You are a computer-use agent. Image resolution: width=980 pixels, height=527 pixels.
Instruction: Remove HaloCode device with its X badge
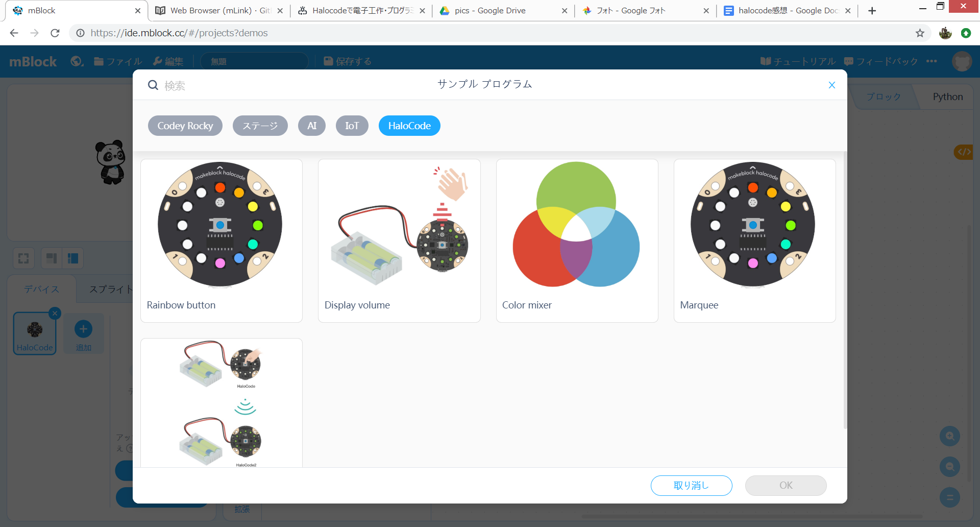[x=55, y=314]
